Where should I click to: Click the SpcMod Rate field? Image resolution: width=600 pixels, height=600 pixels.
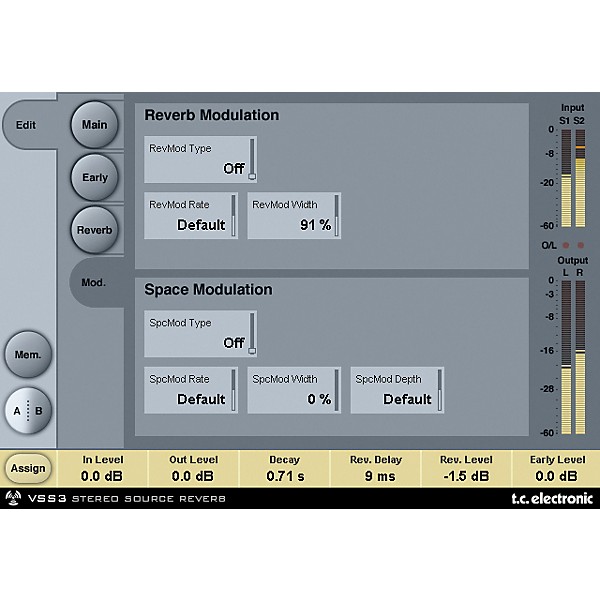click(x=191, y=390)
